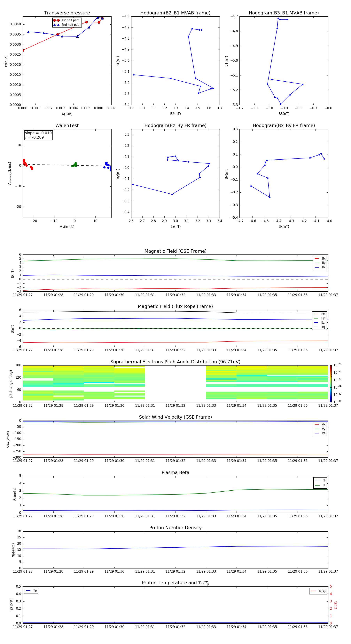
Task: Click the "Plasma Beta" plot title
Action: tap(175, 472)
